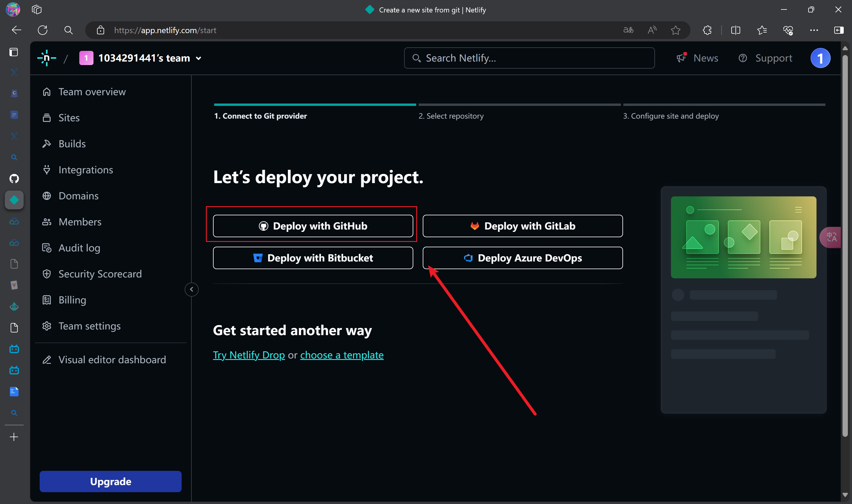Open the browser's three-dots settings menu
This screenshot has width=852, height=504.
click(x=814, y=30)
